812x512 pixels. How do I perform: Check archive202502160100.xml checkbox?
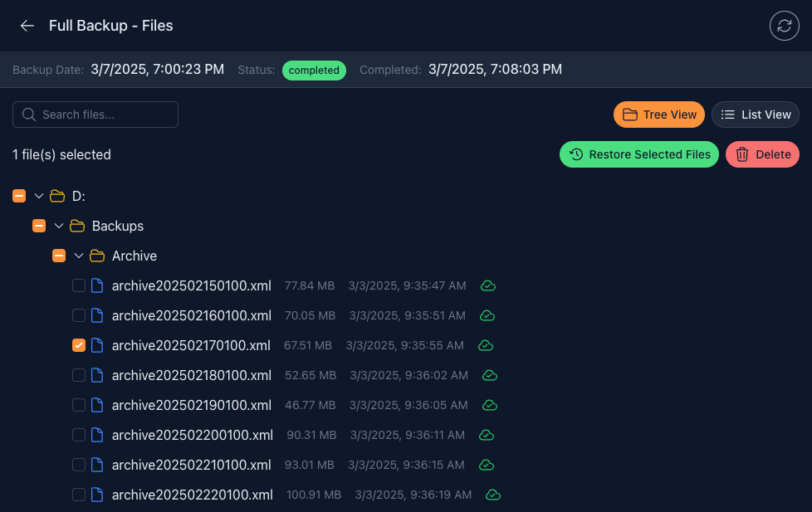click(79, 315)
